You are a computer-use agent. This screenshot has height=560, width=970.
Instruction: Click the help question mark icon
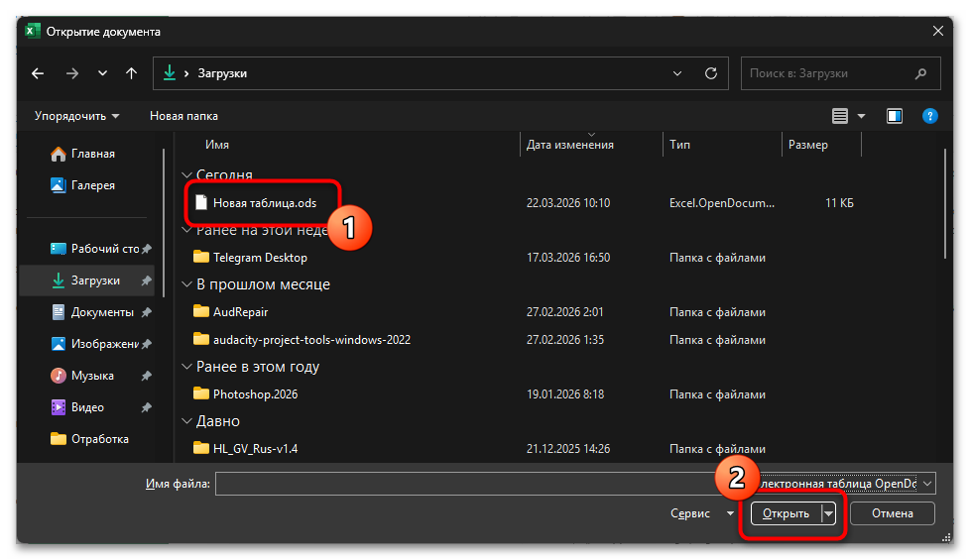(929, 116)
